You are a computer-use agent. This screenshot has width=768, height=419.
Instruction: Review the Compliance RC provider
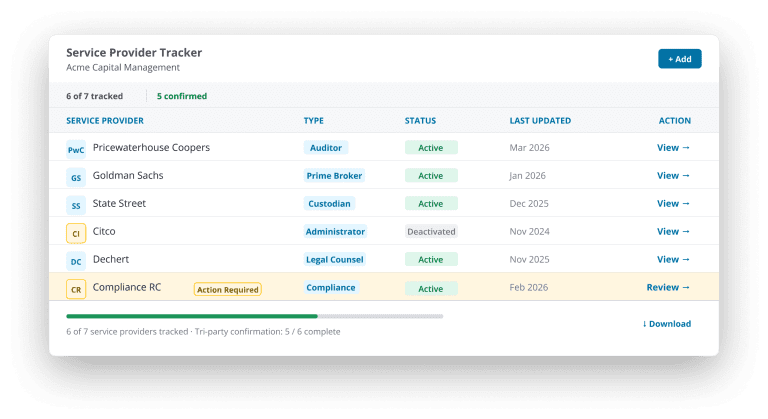(x=668, y=287)
